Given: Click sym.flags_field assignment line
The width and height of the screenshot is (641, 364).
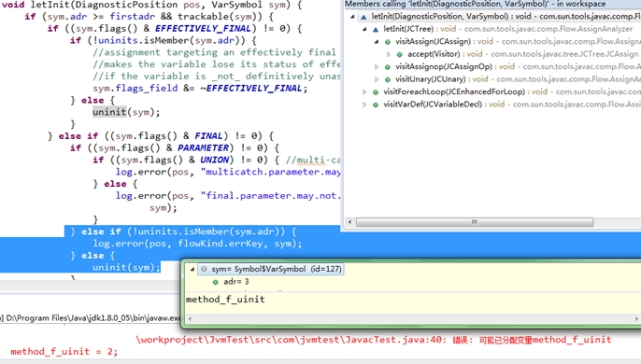Looking at the screenshot, I should [x=200, y=89].
